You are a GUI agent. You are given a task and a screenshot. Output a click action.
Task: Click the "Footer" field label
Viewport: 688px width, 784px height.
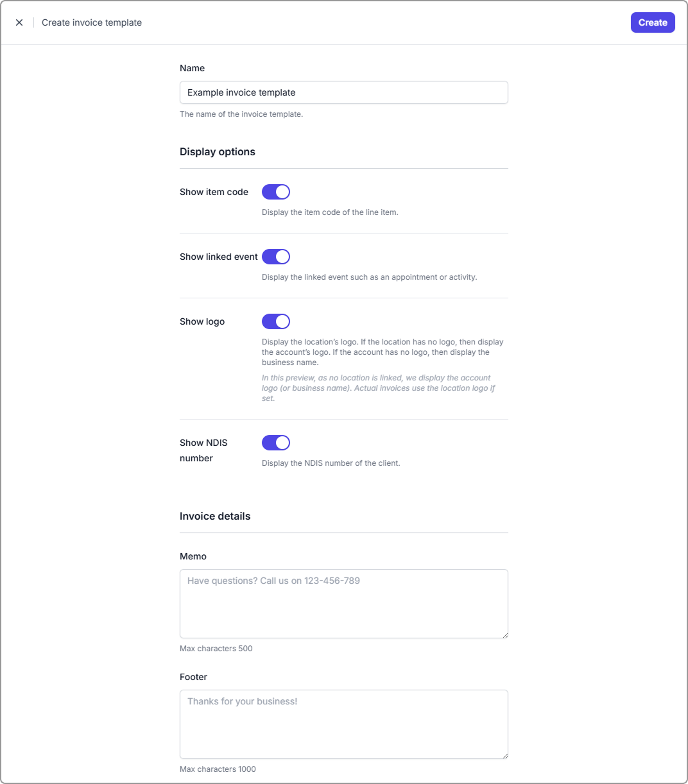tap(193, 677)
